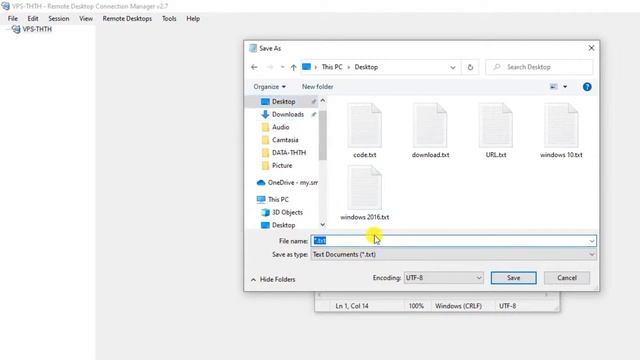
Task: Select the windows 2016.txt file
Action: pyautogui.click(x=364, y=193)
